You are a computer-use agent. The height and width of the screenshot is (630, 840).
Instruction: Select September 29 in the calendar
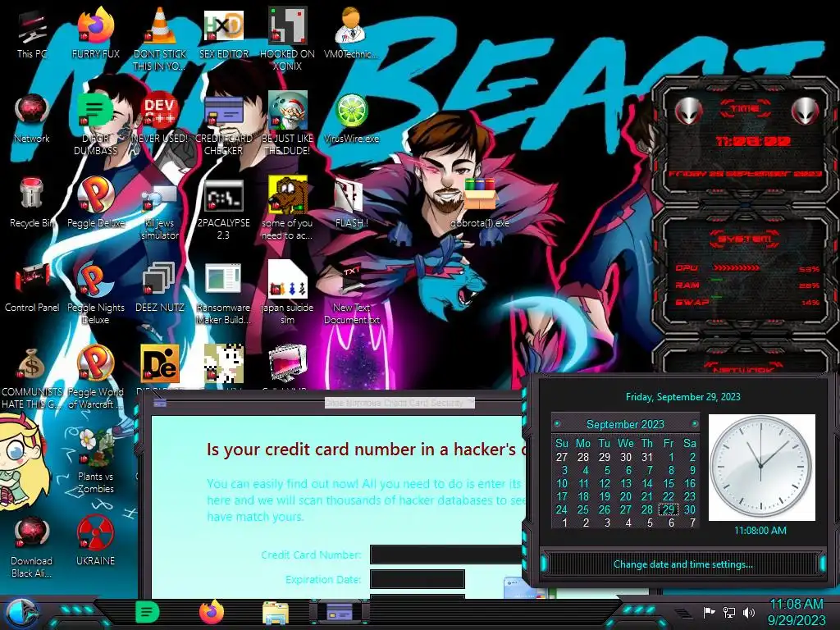click(x=668, y=509)
